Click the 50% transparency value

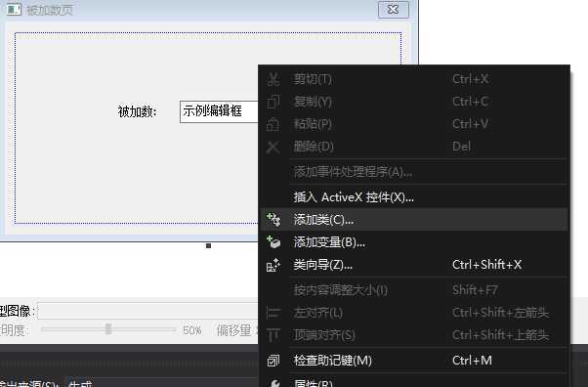pos(192,330)
